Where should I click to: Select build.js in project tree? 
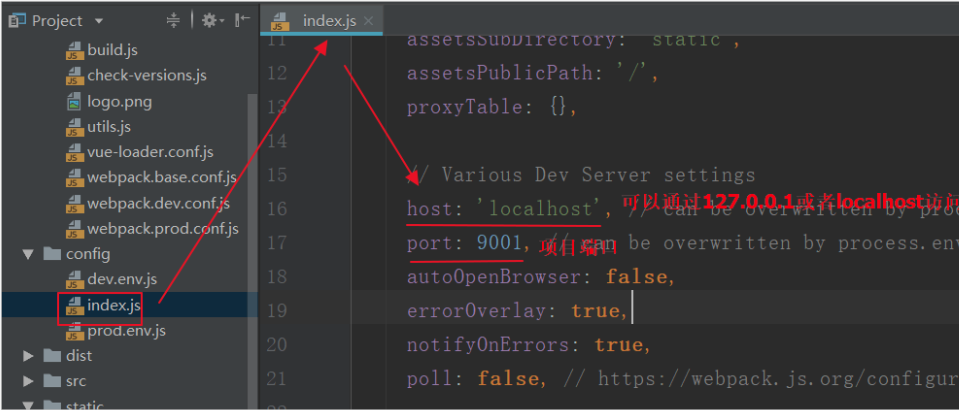(112, 50)
